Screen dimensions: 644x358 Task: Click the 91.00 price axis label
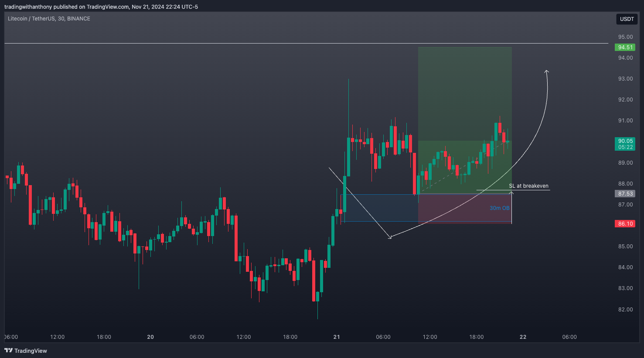coord(625,121)
